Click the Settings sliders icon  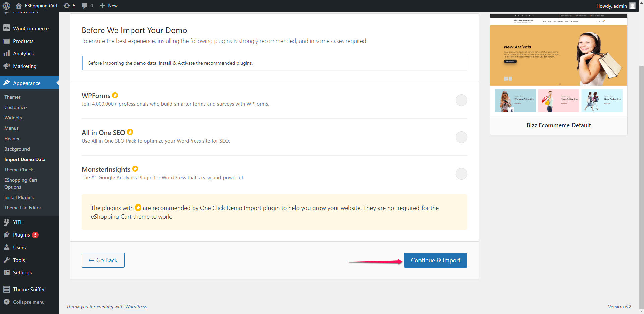7,272
